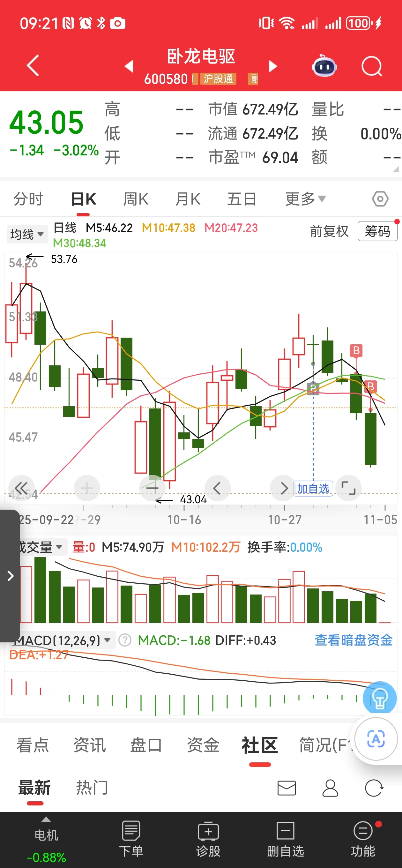
Task: Switch to next stock with right triangle
Action: pos(273,66)
